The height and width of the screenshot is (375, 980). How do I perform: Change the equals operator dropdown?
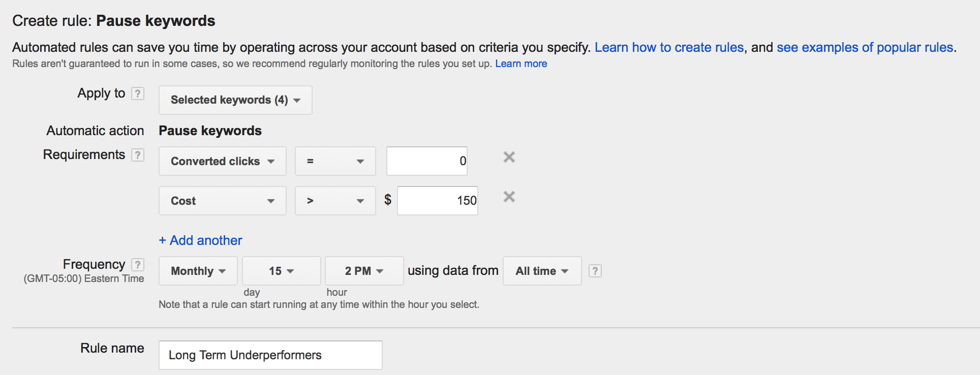(335, 161)
